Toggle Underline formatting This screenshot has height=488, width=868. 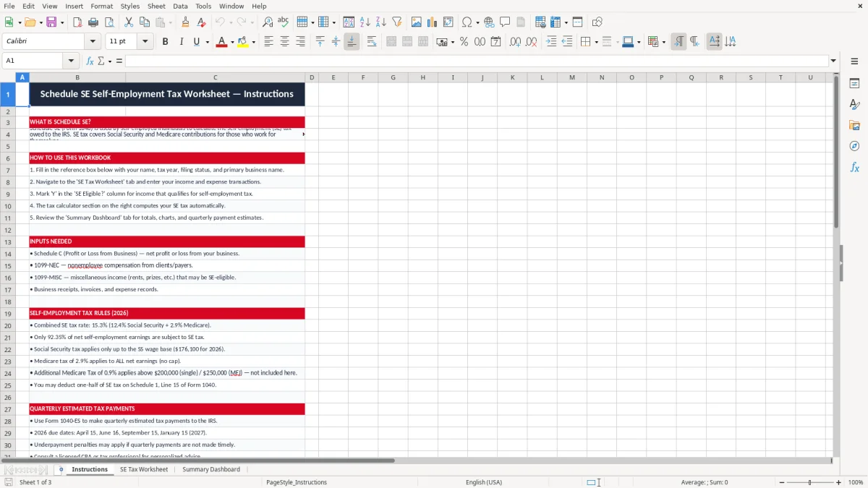196,42
